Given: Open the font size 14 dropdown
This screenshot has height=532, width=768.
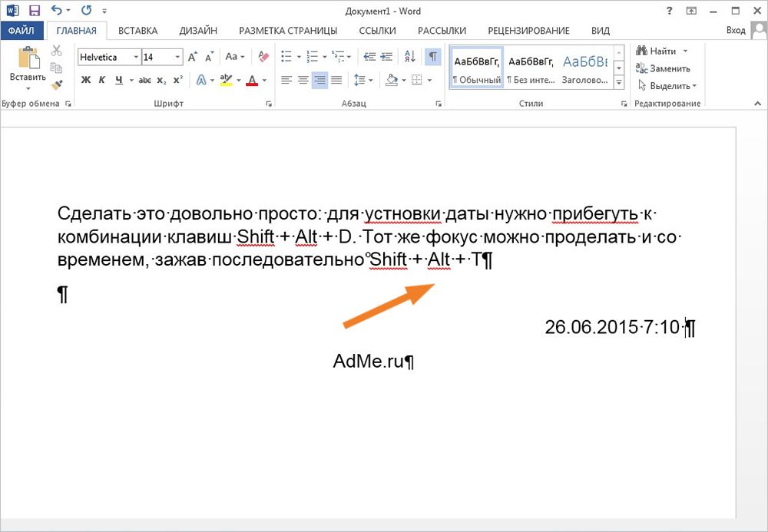Looking at the screenshot, I should coord(178,58).
